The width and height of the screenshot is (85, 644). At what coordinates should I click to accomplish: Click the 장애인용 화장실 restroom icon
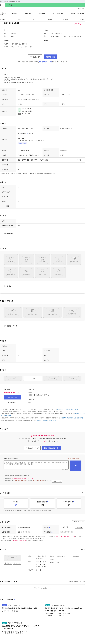52,312
